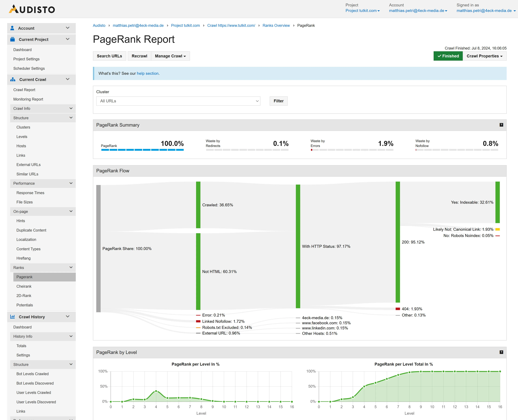This screenshot has width=518, height=420.
Task: Click the All URLs cluster filter input
Action: pos(178,101)
